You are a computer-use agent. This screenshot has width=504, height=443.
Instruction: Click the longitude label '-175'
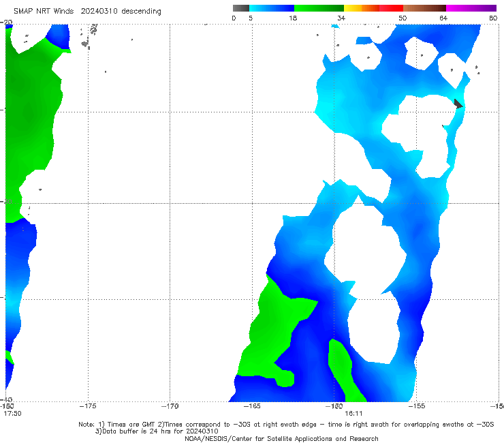(88, 406)
